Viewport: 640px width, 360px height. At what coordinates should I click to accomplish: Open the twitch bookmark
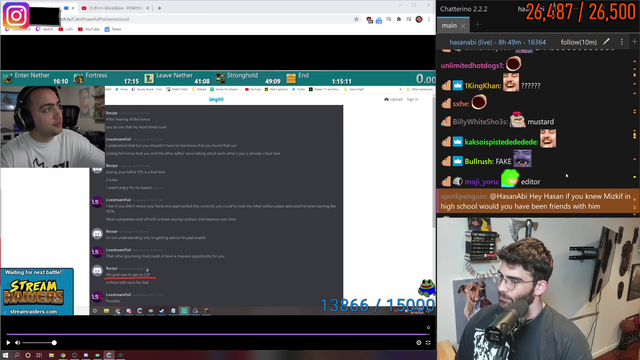point(44,29)
